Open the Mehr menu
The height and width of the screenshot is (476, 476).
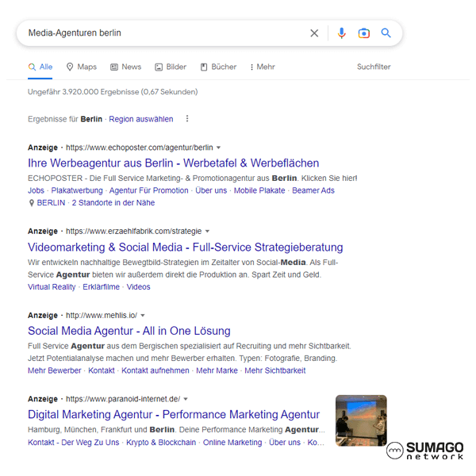[263, 67]
